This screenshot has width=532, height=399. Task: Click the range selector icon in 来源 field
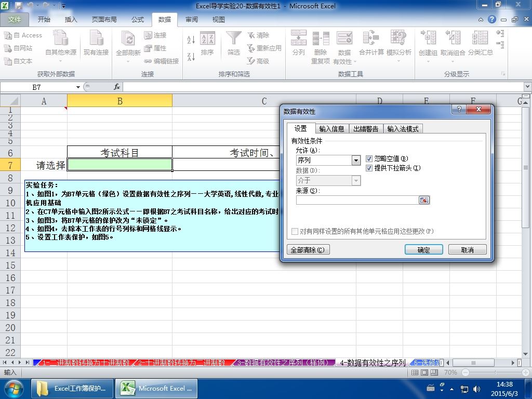(x=424, y=200)
